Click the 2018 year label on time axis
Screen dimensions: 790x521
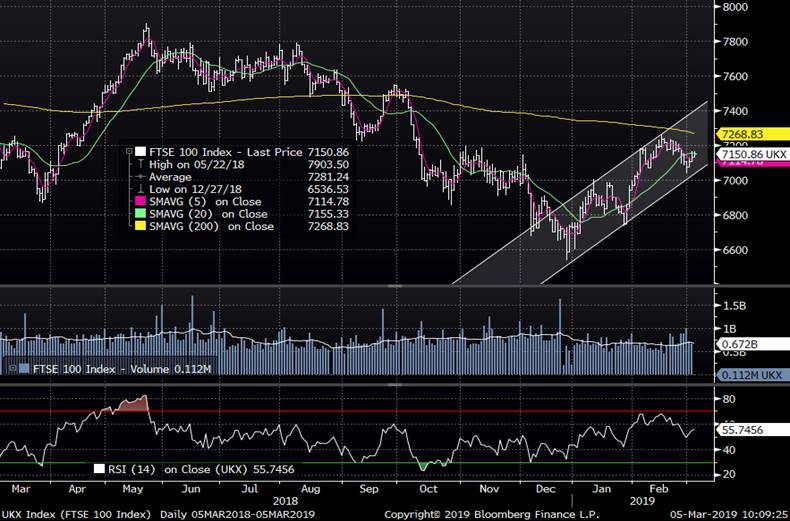(x=285, y=501)
